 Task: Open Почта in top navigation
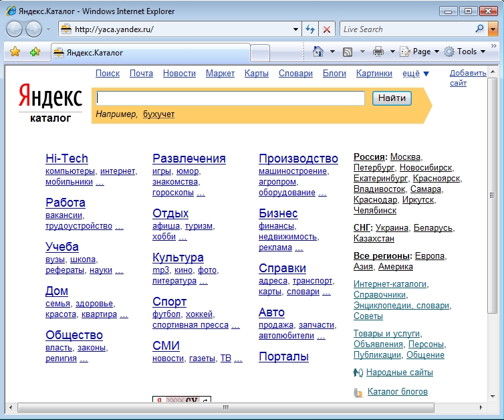tap(141, 74)
